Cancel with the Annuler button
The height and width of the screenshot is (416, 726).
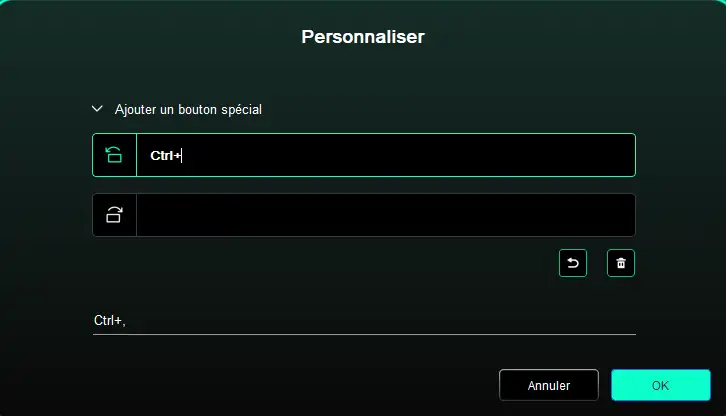click(549, 385)
